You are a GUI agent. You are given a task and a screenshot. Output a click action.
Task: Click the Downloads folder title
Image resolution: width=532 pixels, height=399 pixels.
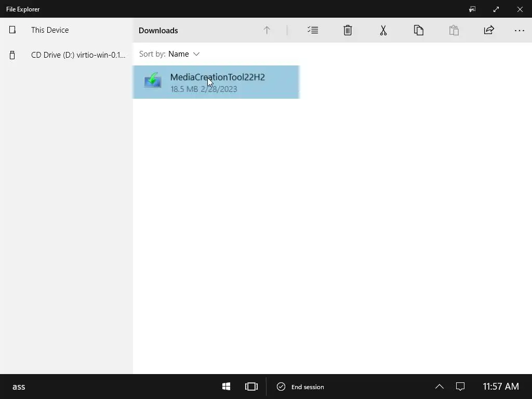coord(158,31)
